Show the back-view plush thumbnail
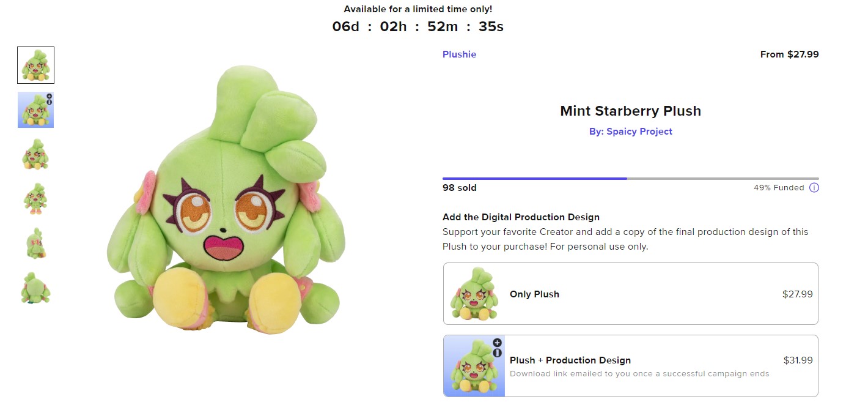This screenshot has height=402, width=868. [x=35, y=288]
